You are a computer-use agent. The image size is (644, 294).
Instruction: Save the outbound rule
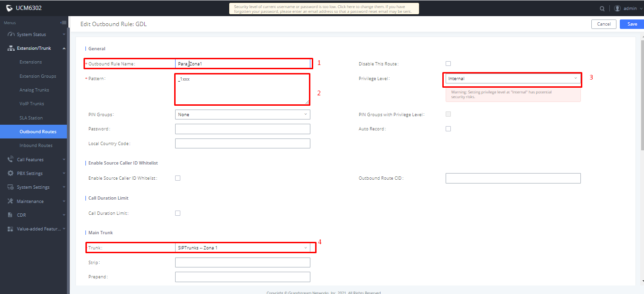(632, 24)
